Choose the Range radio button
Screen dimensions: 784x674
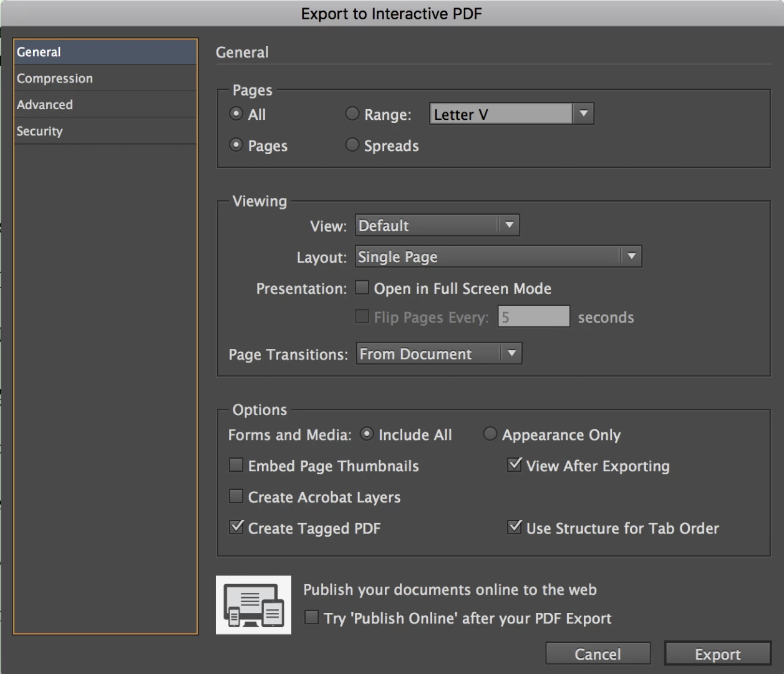pyautogui.click(x=352, y=114)
